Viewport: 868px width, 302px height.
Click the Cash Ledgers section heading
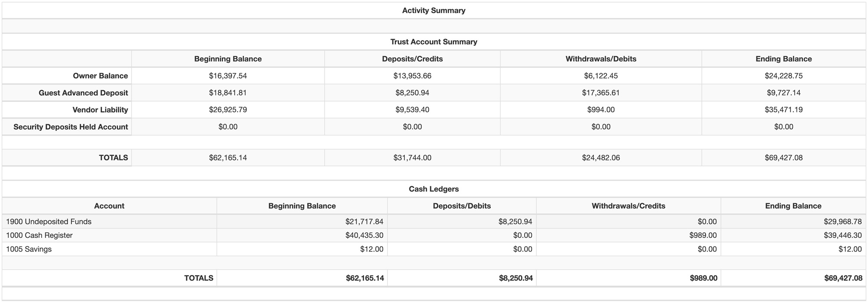434,189
